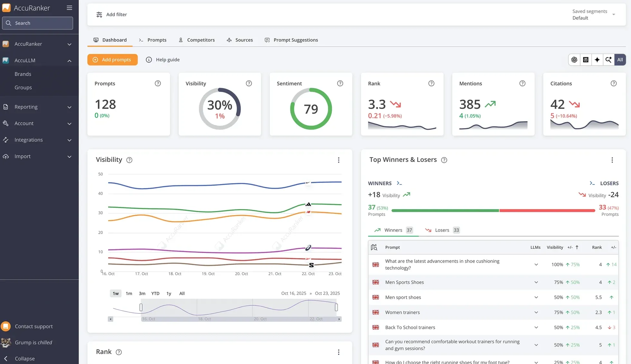
Task: Click help icon next to Visibility chart title
Action: tap(129, 160)
